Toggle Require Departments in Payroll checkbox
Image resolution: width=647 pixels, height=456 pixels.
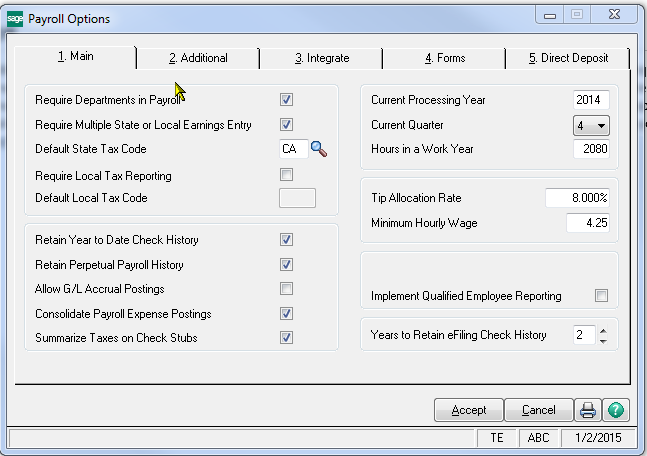click(x=286, y=100)
